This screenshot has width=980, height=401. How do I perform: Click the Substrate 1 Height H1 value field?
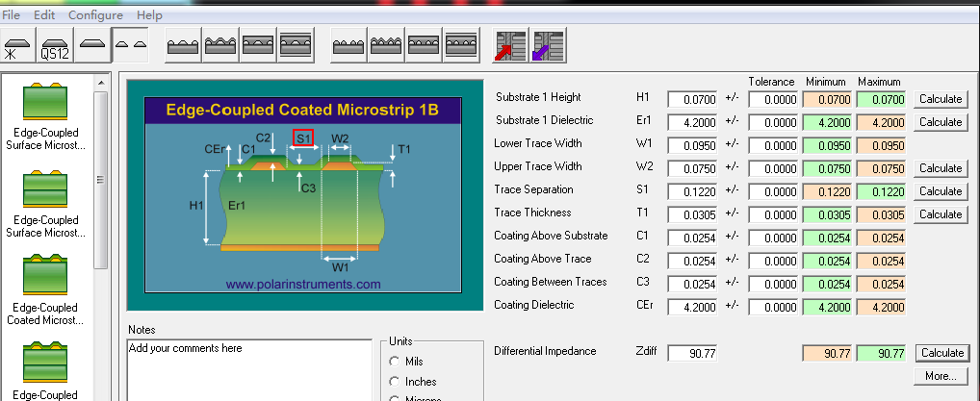[x=692, y=99]
